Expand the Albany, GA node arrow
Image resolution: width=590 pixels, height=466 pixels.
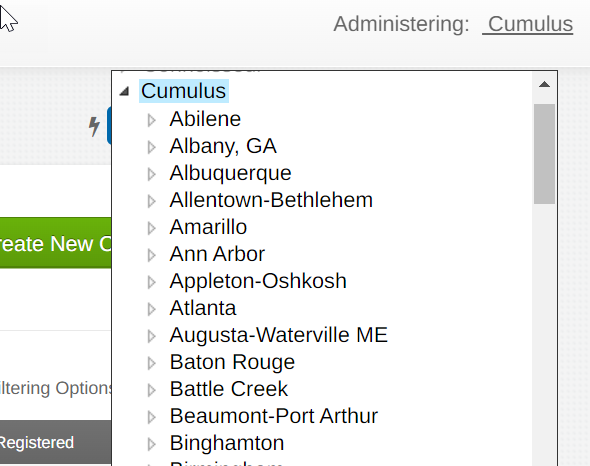[x=152, y=147]
